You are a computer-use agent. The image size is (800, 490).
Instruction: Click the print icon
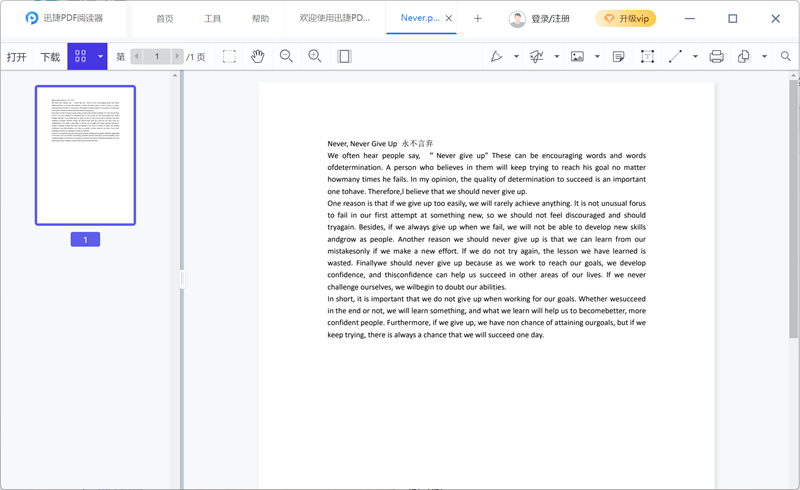(x=716, y=56)
